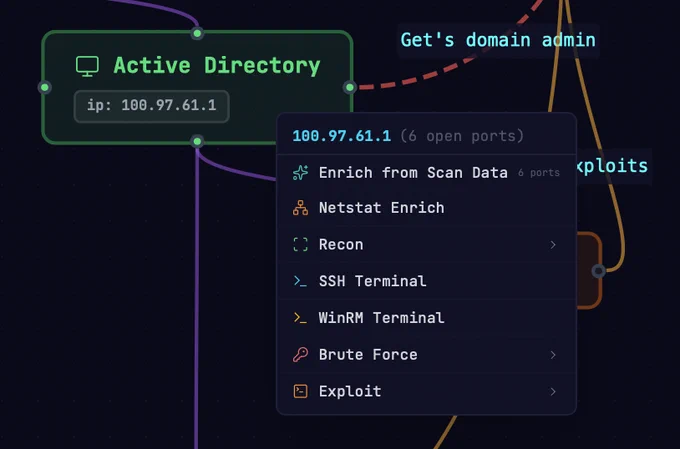
Task: Click the 100.97.61.1 header in the context menu
Action: (342, 136)
